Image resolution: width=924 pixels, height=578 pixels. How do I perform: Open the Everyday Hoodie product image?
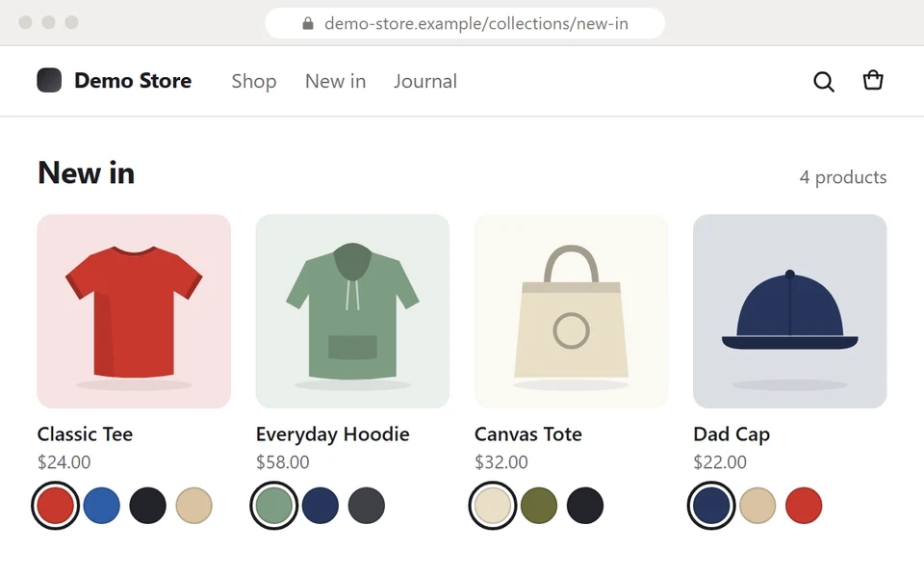click(352, 311)
